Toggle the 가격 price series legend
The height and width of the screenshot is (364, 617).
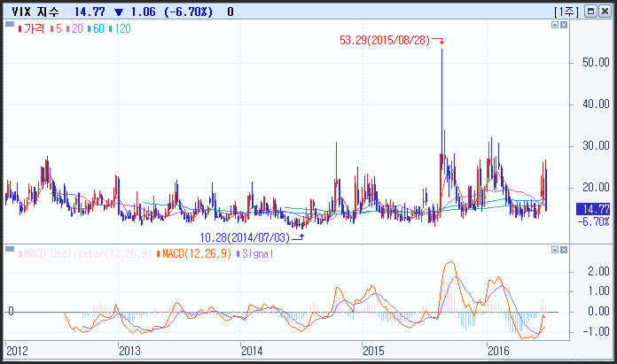point(31,28)
